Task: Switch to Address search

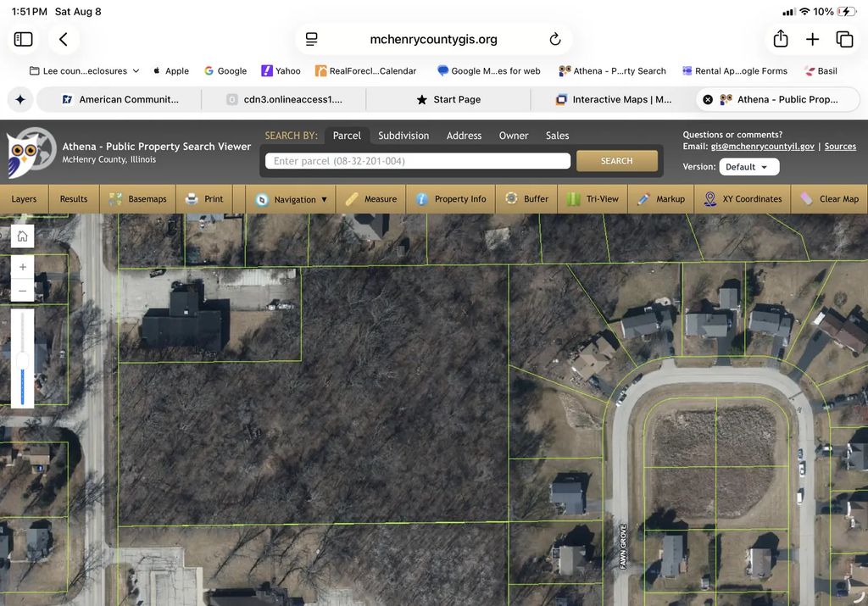Action: click(x=464, y=136)
